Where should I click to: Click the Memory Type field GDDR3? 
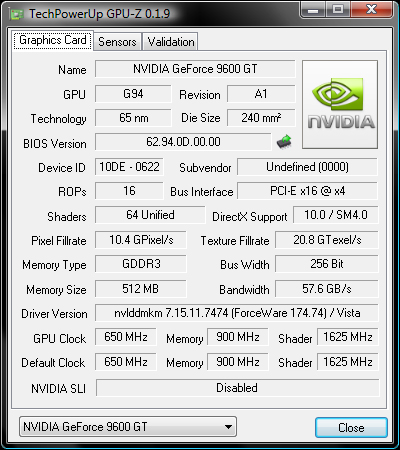click(x=141, y=264)
